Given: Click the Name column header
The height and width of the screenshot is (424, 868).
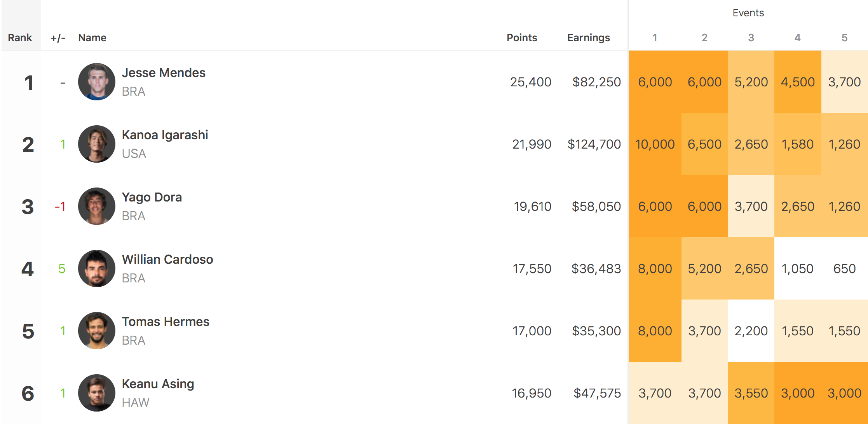Looking at the screenshot, I should (92, 38).
